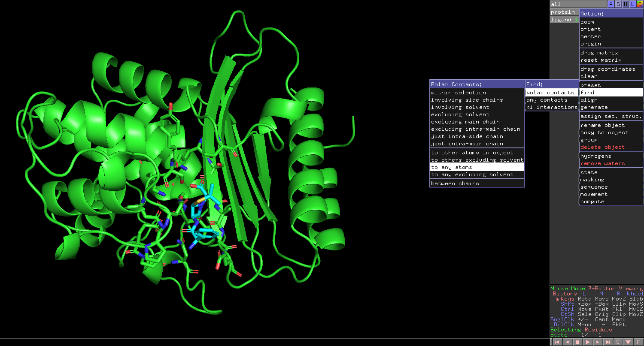Toggle visibility of the ligand object
Screen dimensions: 644x346
[565, 20]
